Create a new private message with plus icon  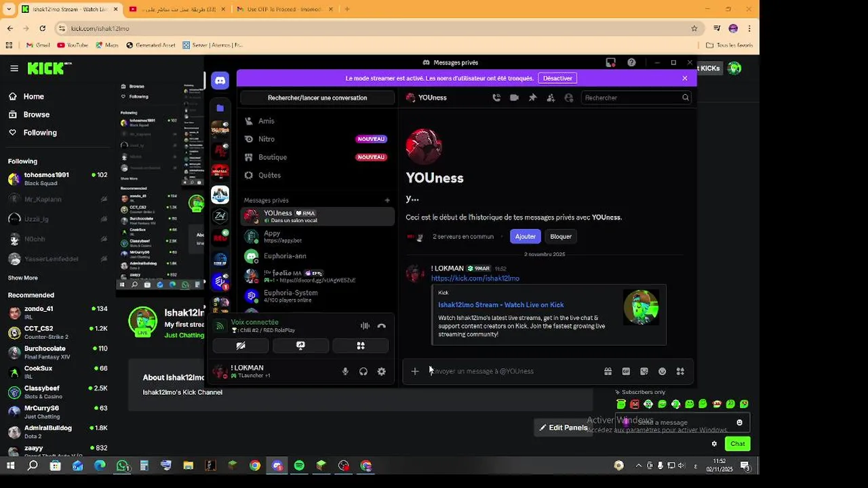pos(387,200)
